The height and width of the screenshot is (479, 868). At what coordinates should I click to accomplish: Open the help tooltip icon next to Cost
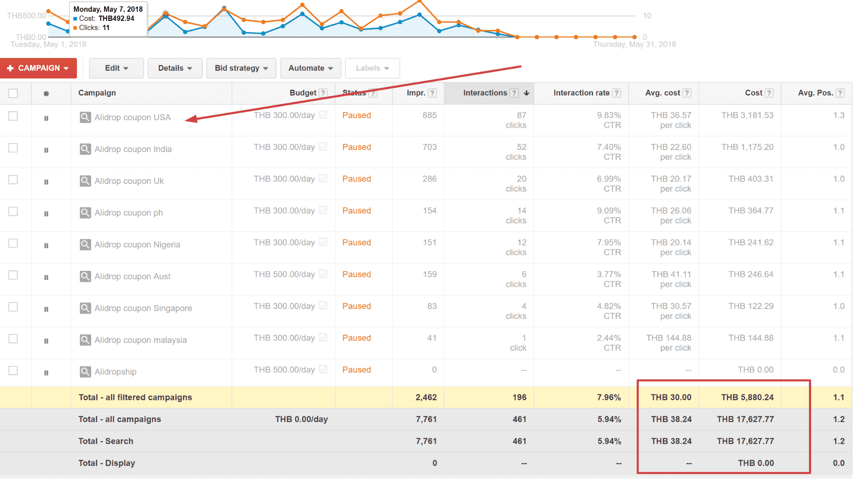(769, 93)
